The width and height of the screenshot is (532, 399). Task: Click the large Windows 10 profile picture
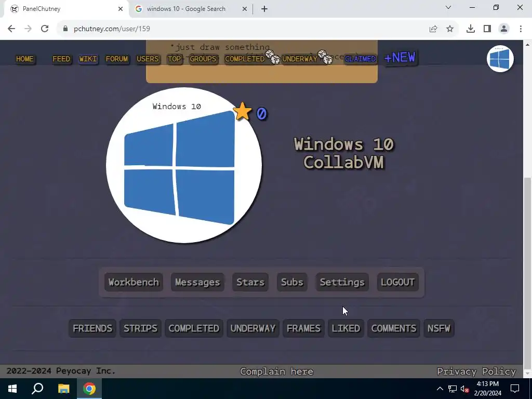184,165
